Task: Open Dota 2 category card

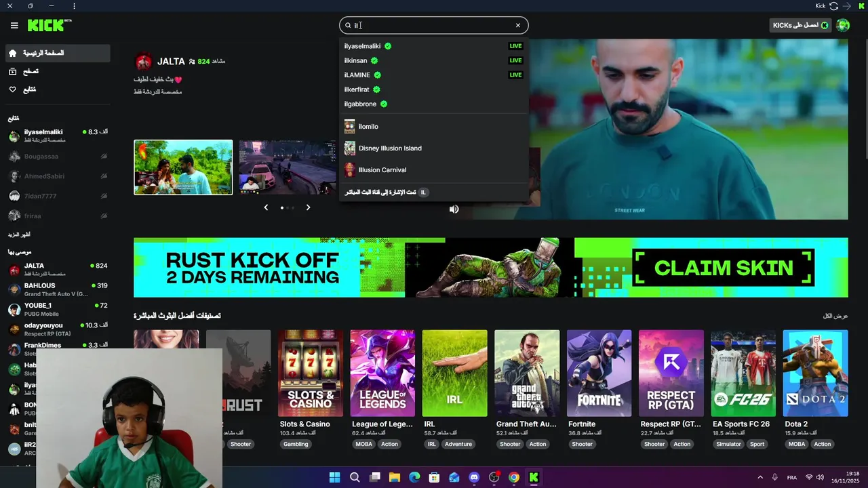Action: (815, 373)
